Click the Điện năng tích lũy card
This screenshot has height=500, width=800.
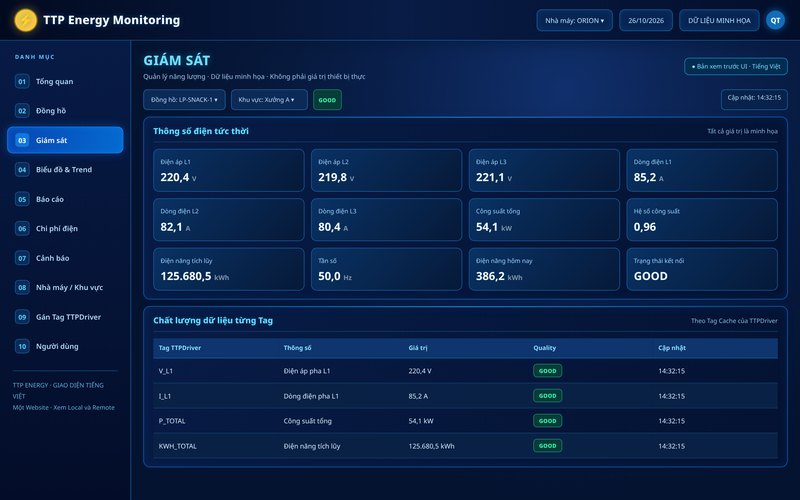(229, 269)
